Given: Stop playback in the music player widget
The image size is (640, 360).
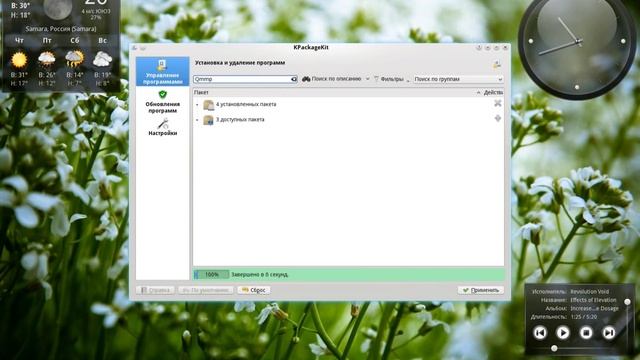Looking at the screenshot, I should [x=586, y=333].
